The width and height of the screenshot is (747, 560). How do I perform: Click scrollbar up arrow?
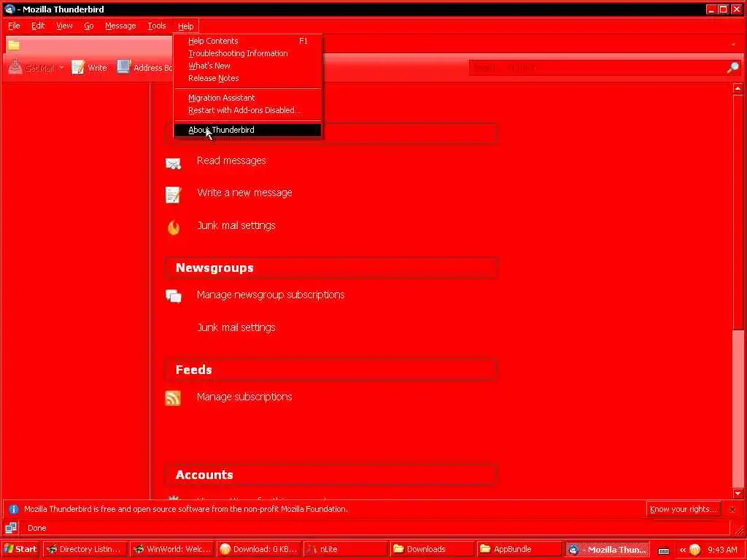tap(738, 88)
